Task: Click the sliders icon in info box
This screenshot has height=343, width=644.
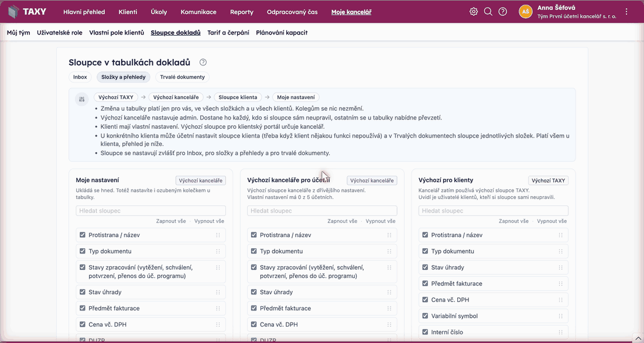Action: tap(82, 99)
